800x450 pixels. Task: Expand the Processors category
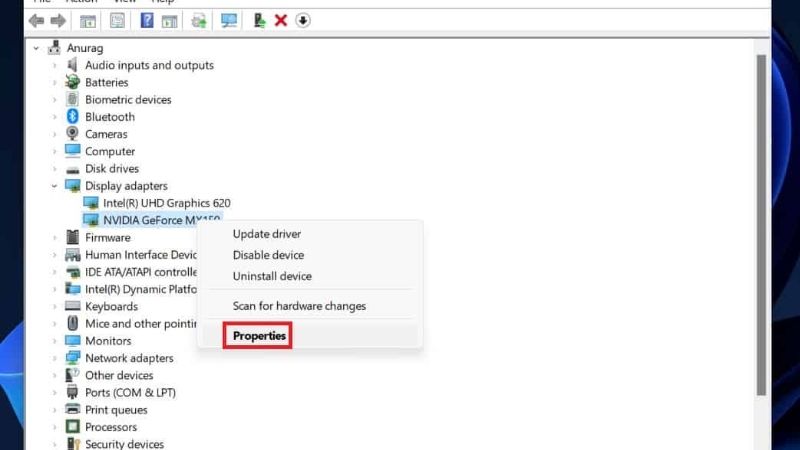tap(55, 427)
